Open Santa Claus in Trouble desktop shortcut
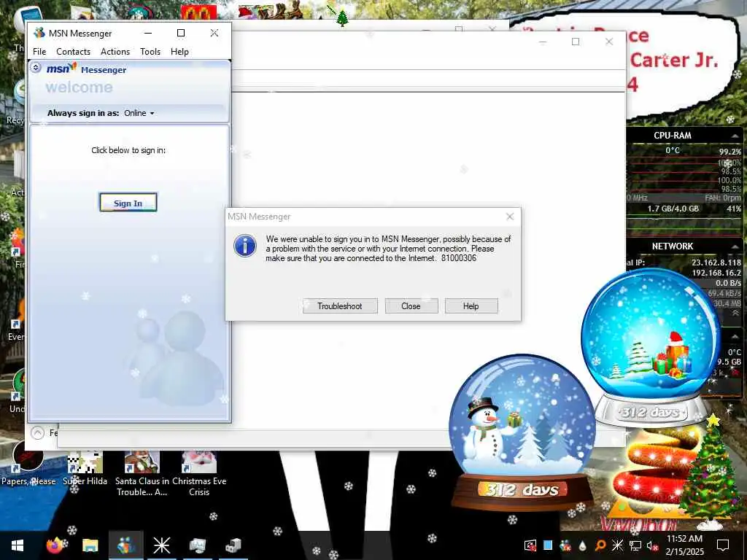 [x=142, y=474]
